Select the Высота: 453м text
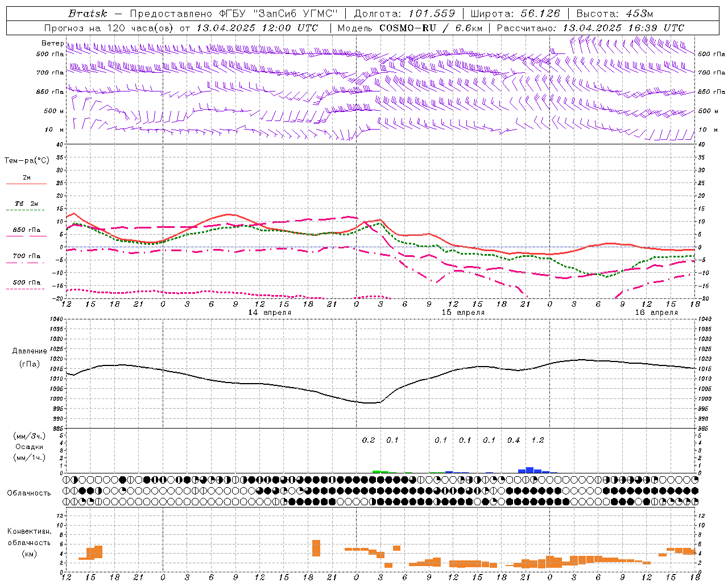The height and width of the screenshot is (582, 728). click(615, 14)
